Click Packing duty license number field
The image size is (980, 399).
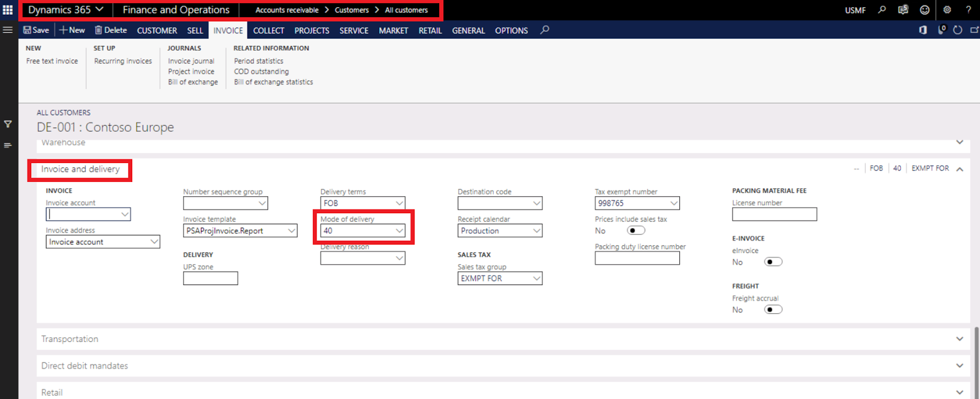pyautogui.click(x=637, y=258)
